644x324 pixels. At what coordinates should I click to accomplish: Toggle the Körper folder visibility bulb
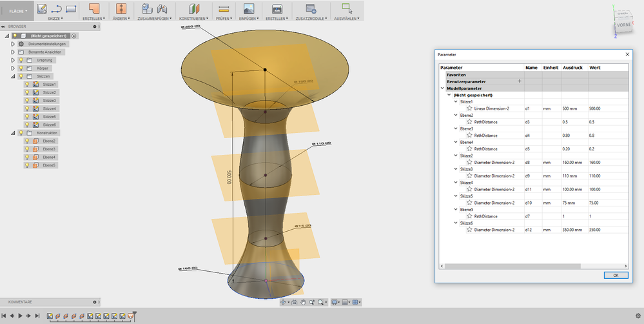point(21,68)
